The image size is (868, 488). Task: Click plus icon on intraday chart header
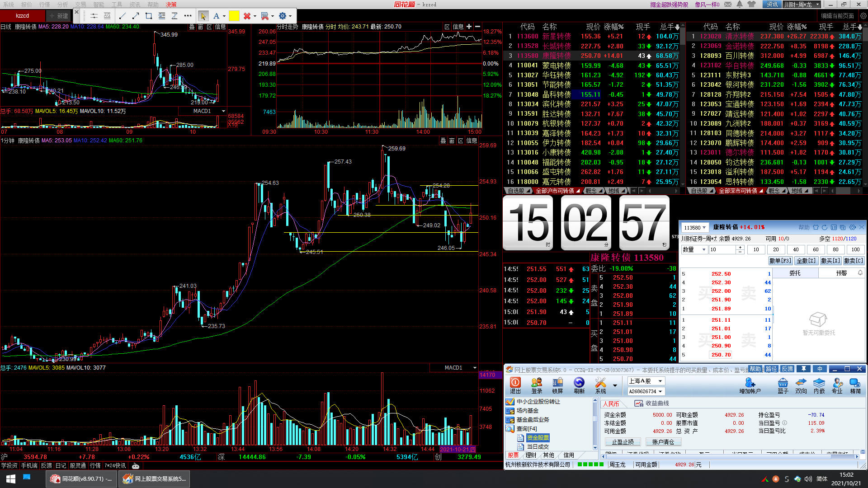(469, 27)
